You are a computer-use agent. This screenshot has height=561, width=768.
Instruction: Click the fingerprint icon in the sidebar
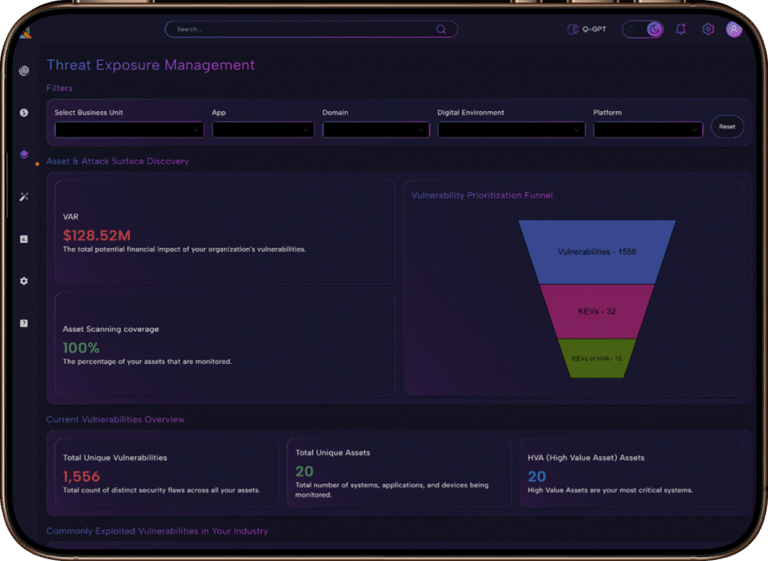24,71
